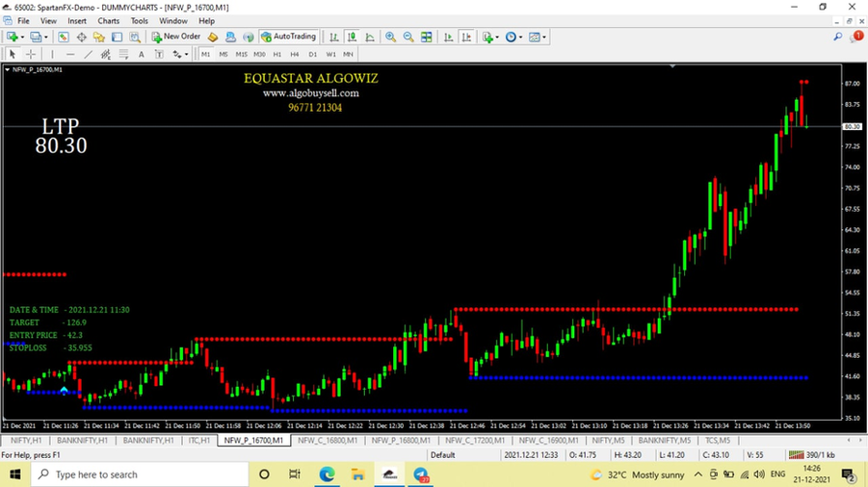
Task: Select the equidistant channel tool
Action: point(105,54)
